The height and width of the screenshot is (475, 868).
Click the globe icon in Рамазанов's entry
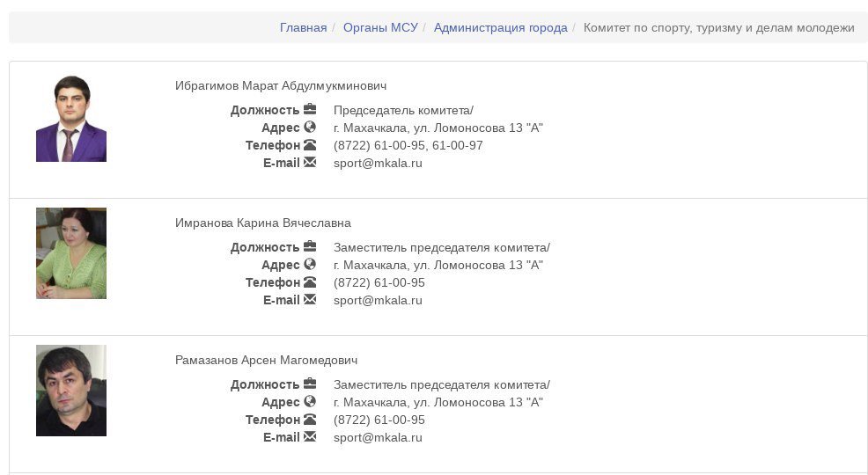pyautogui.click(x=310, y=402)
